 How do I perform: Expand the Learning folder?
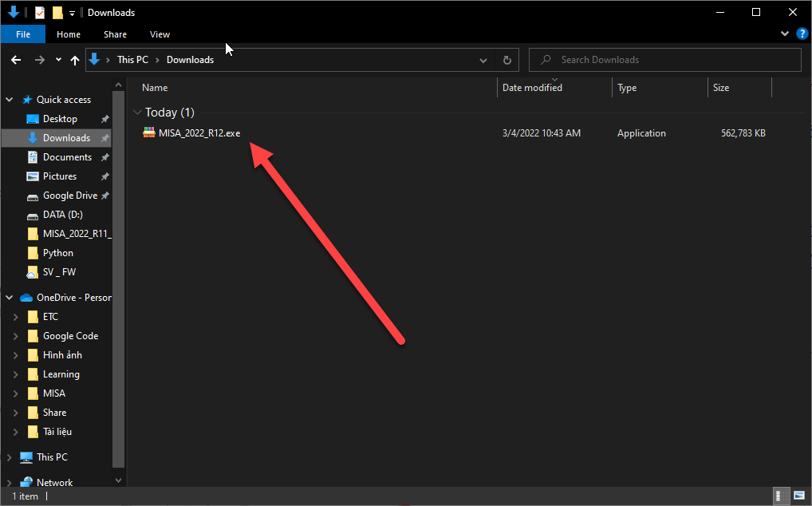[x=15, y=374]
